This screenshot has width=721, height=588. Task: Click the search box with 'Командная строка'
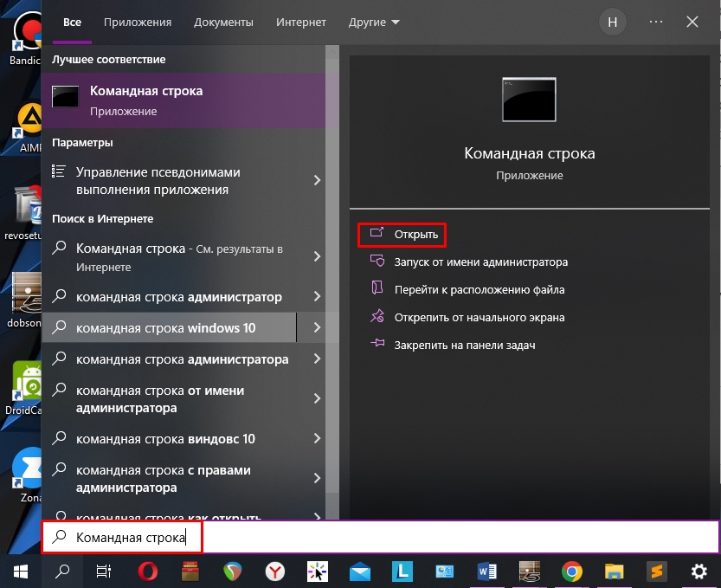coord(381,538)
